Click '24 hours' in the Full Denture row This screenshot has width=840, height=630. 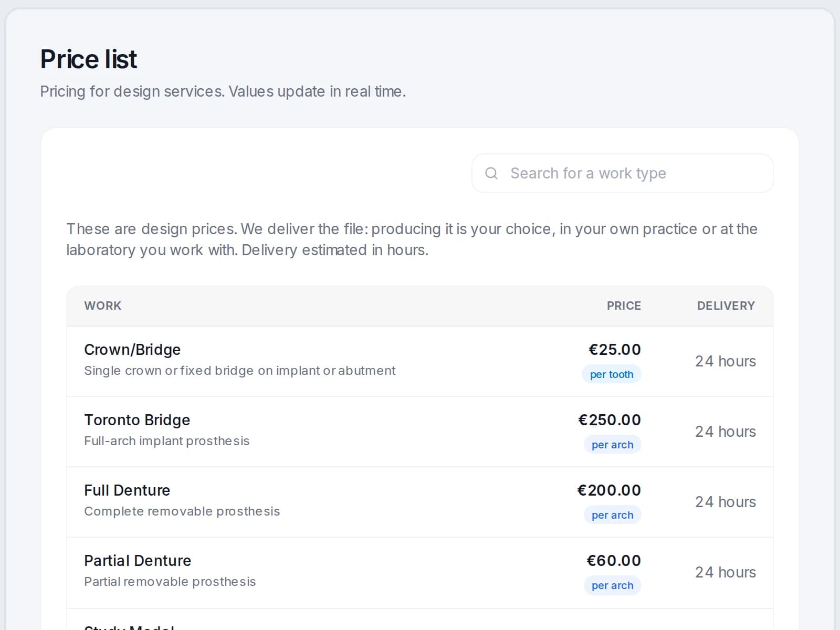[x=726, y=502]
